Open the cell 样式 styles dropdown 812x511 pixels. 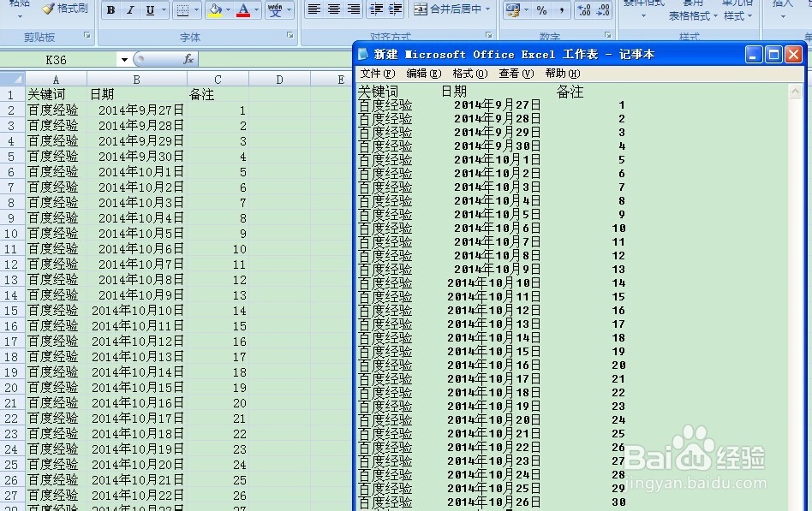click(737, 16)
